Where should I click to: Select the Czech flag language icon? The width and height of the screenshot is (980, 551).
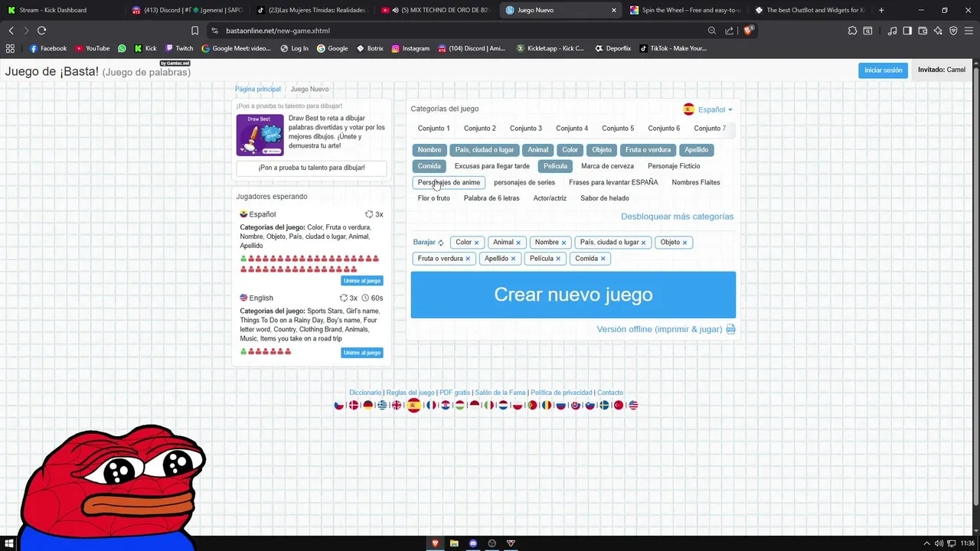click(x=339, y=406)
